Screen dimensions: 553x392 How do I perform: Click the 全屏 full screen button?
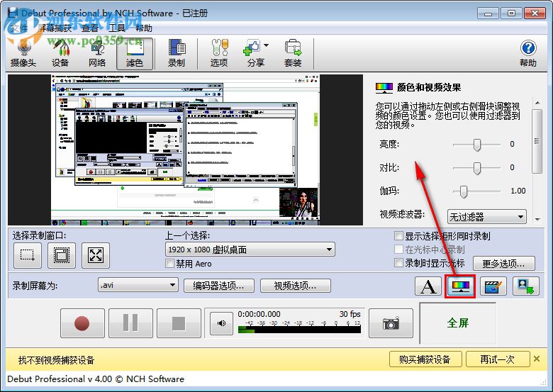(458, 323)
